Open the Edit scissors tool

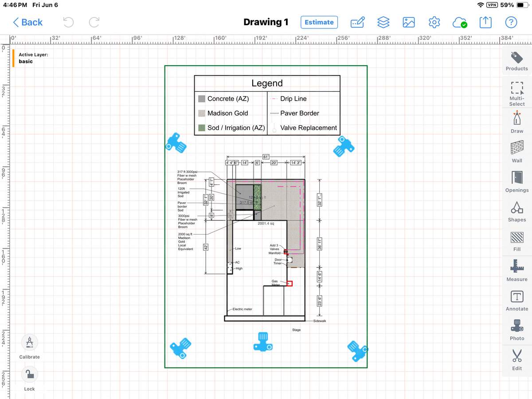click(516, 357)
